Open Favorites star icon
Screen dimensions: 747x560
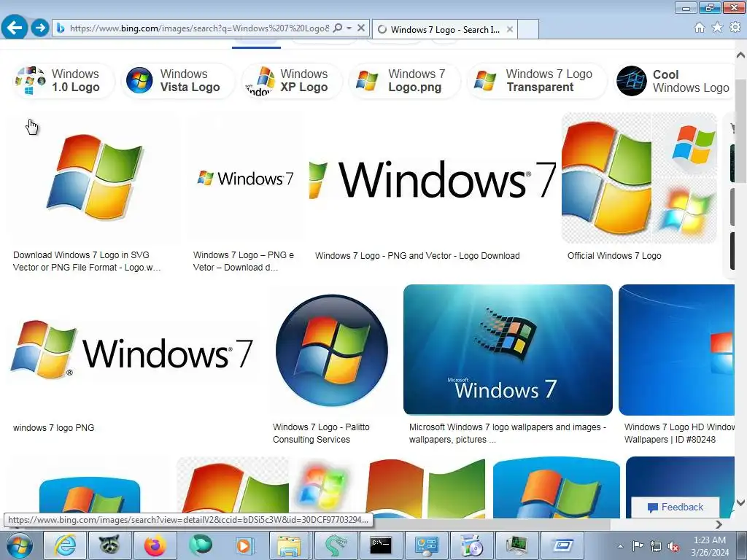click(717, 28)
